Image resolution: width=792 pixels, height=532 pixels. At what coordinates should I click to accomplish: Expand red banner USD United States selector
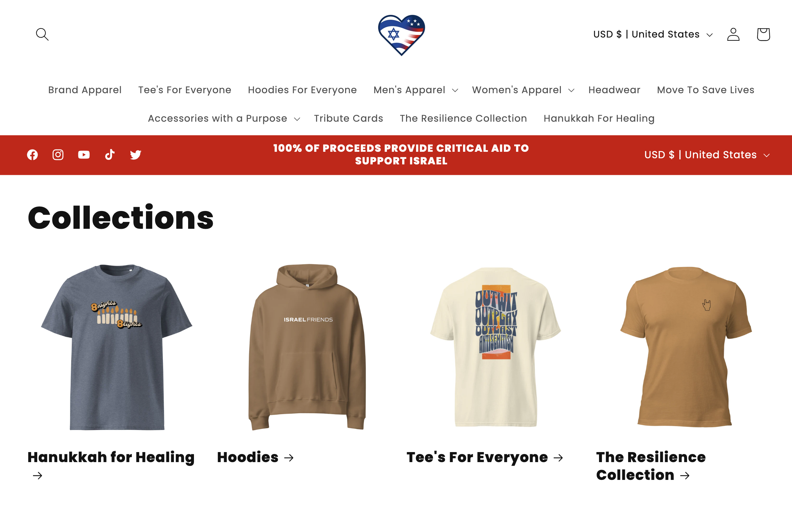[x=707, y=155]
